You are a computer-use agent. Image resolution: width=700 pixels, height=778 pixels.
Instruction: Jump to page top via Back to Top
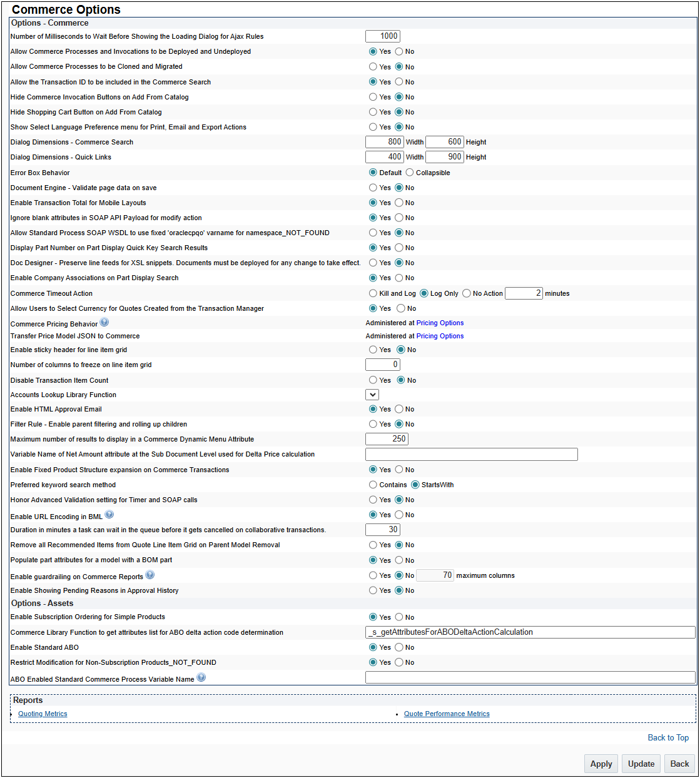click(x=667, y=737)
